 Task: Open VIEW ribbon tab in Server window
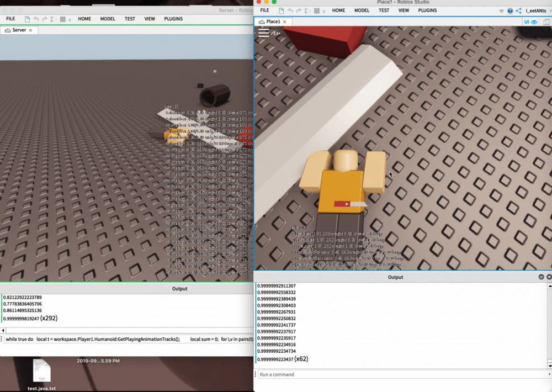[150, 19]
